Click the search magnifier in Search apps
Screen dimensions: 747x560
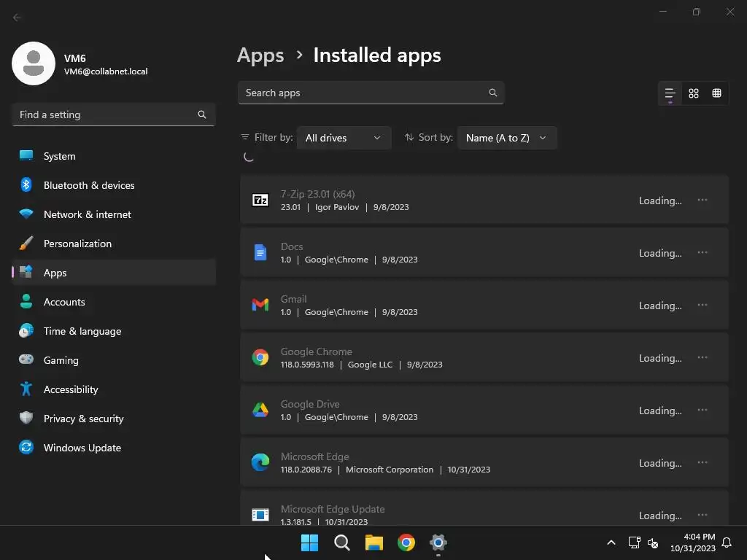point(493,93)
